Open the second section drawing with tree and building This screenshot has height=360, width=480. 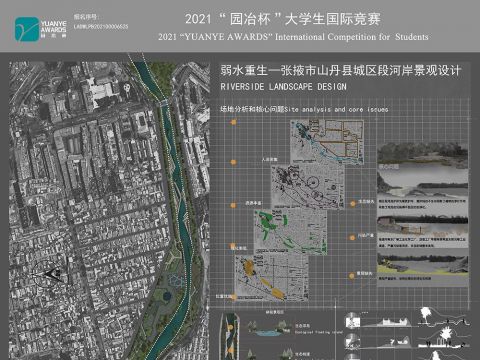pos(443,338)
